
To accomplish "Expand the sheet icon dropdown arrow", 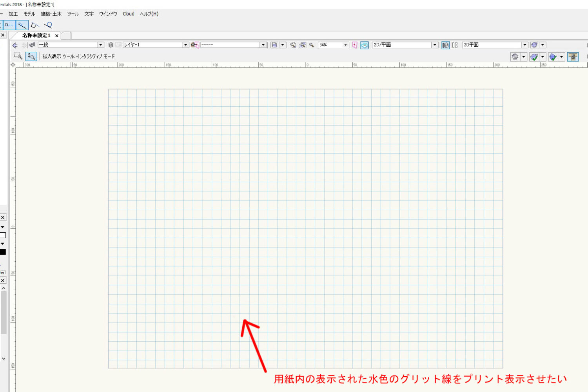I will pyautogui.click(x=283, y=45).
